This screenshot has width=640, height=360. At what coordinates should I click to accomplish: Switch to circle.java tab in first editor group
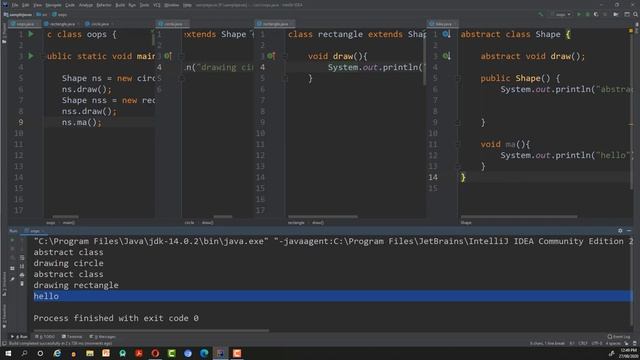click(100, 24)
